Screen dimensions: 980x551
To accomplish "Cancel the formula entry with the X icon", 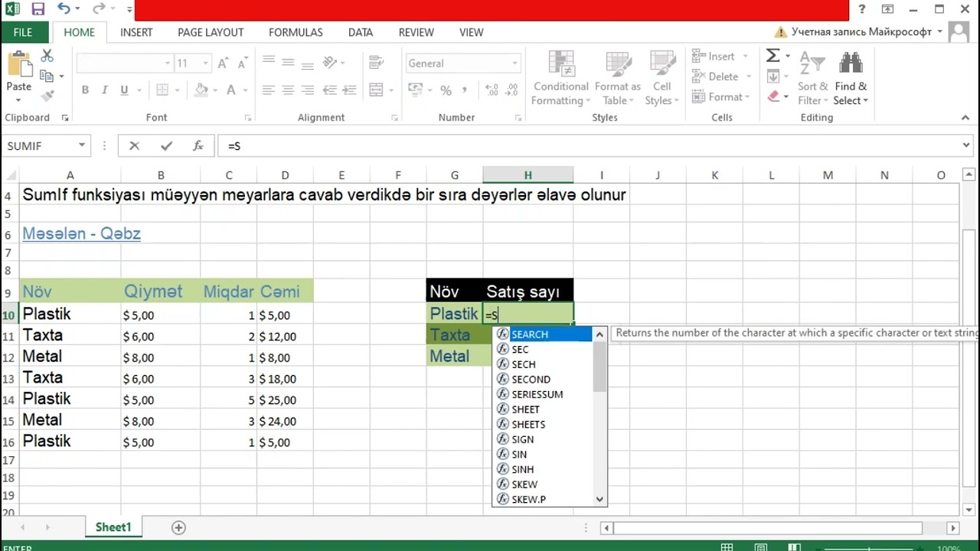I will pos(134,145).
